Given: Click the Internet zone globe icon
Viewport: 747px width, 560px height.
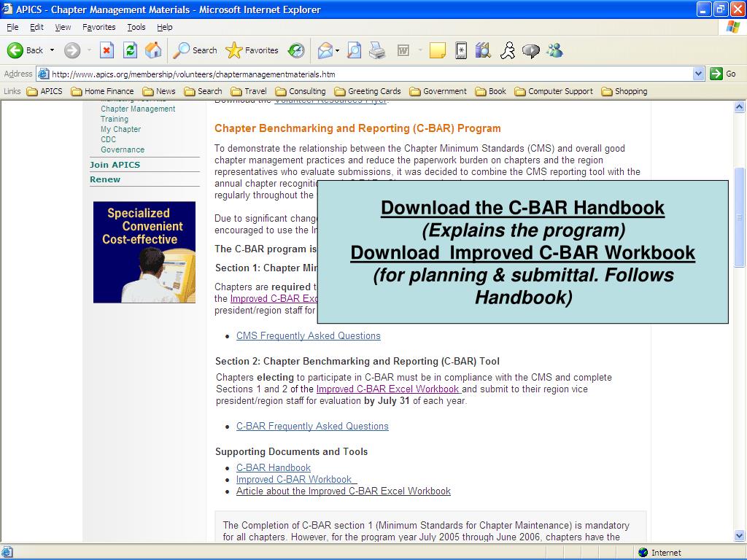Looking at the screenshot, I should click(x=643, y=553).
